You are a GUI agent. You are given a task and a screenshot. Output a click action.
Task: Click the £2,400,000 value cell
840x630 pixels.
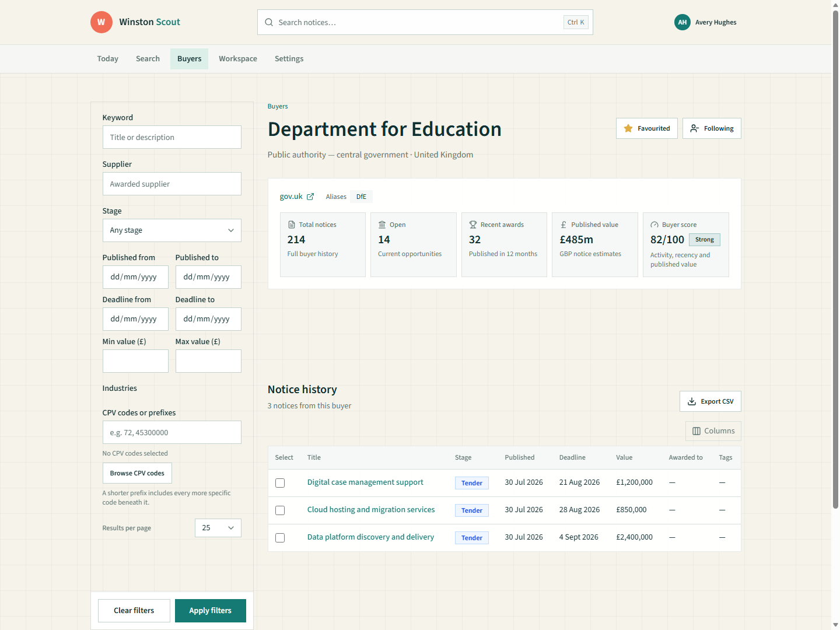click(x=634, y=537)
